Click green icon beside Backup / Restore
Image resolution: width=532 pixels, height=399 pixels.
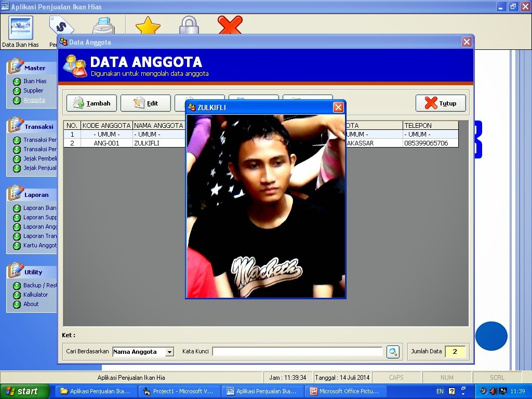(17, 286)
